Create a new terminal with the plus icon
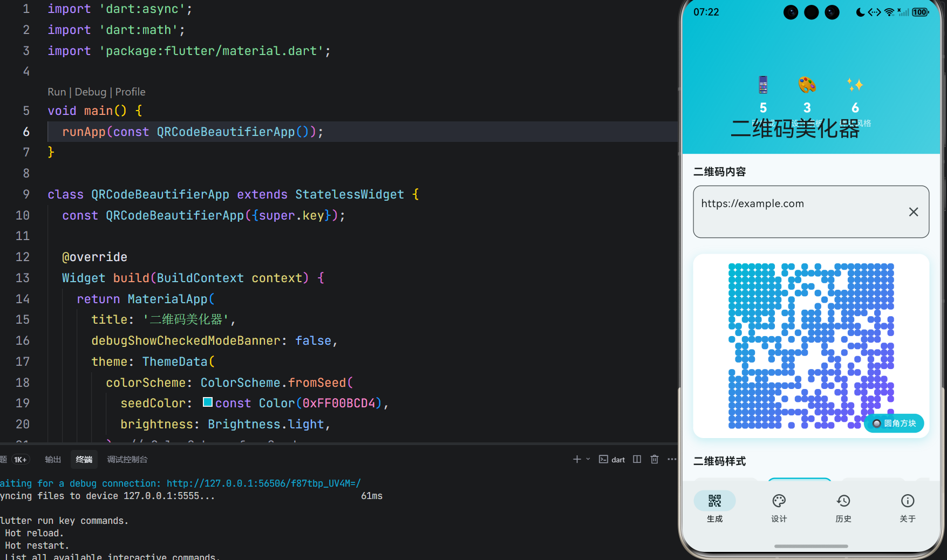This screenshot has width=947, height=560. click(577, 459)
